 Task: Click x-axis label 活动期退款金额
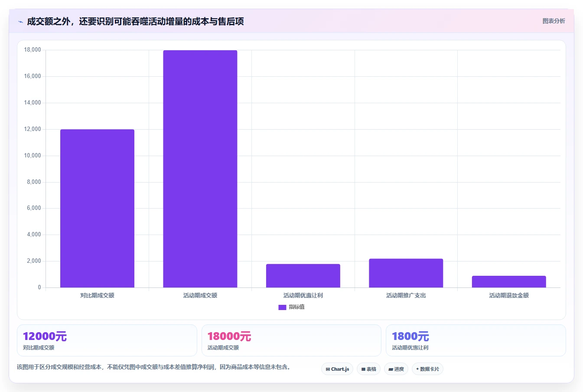[x=509, y=295]
